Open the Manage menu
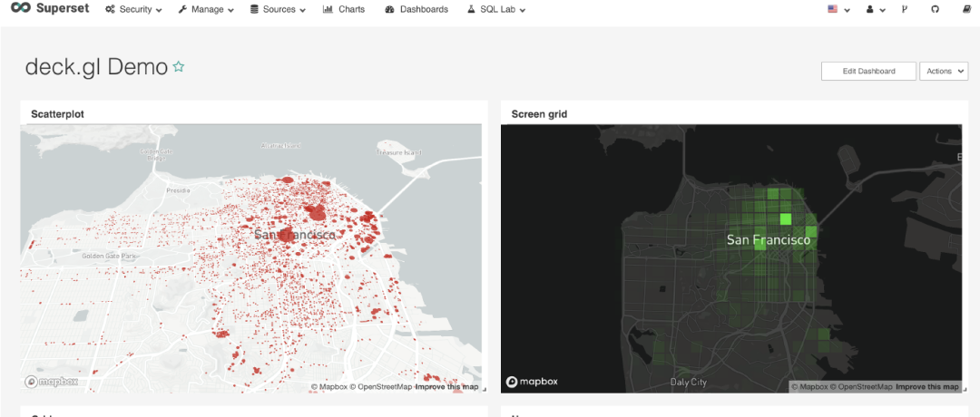 (x=206, y=9)
